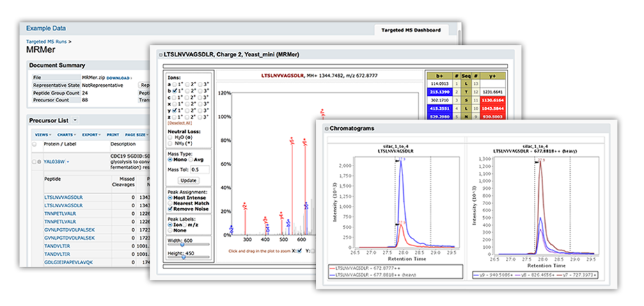Tick the YAL038W row checkbox
The image size is (644, 306).
[x=34, y=161]
